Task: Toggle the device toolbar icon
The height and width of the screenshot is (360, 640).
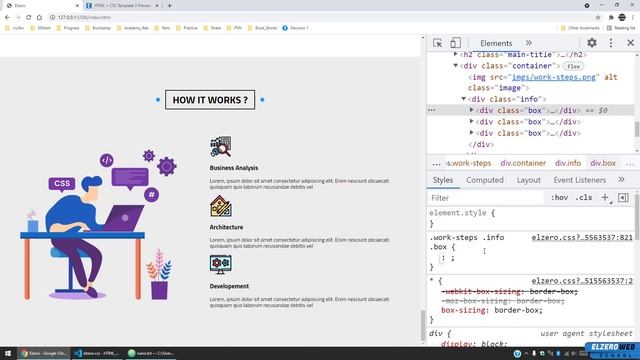Action: [455, 43]
